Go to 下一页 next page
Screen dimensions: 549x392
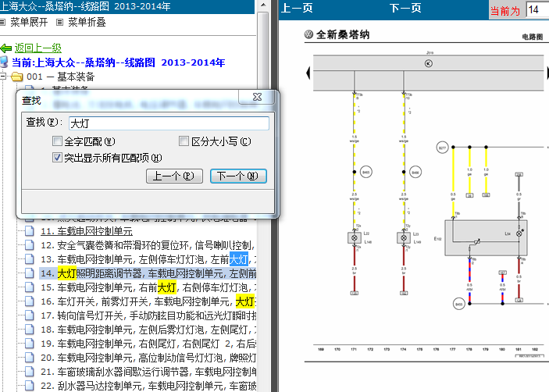click(405, 8)
